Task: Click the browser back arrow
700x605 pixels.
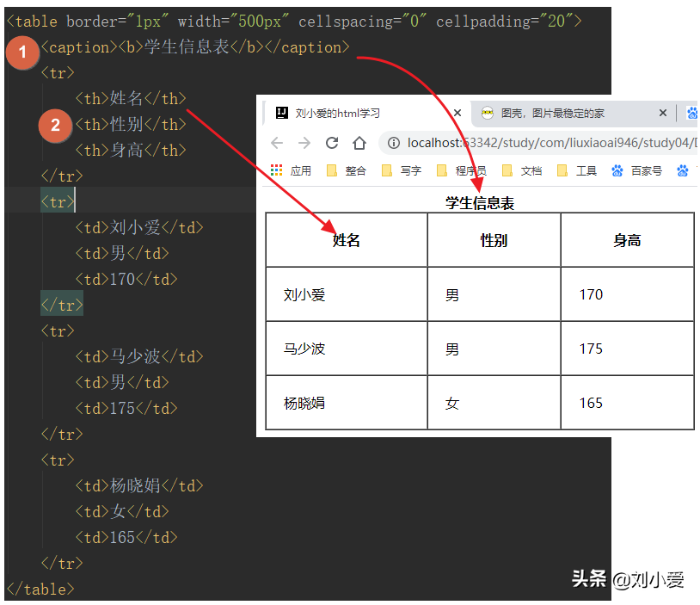Action: [x=276, y=143]
